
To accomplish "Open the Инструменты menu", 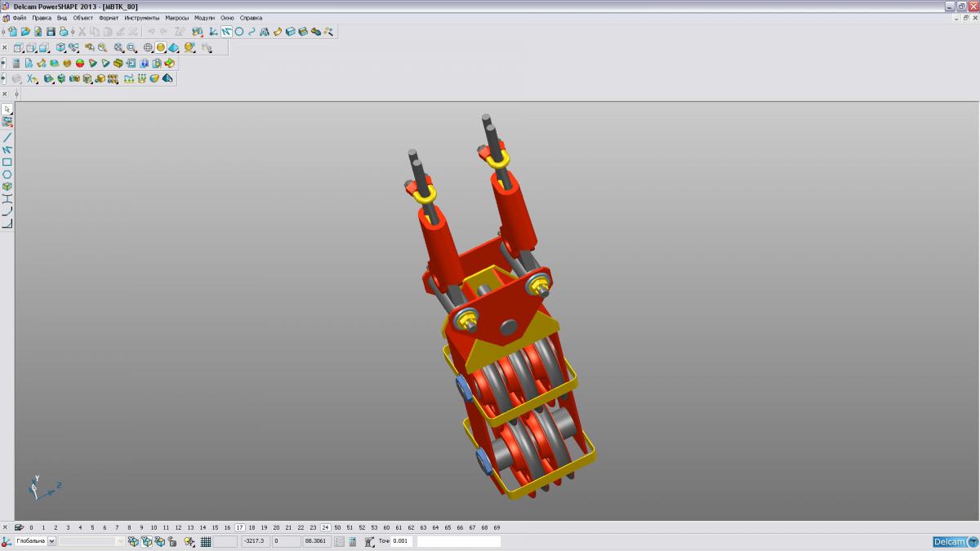I will tap(142, 17).
